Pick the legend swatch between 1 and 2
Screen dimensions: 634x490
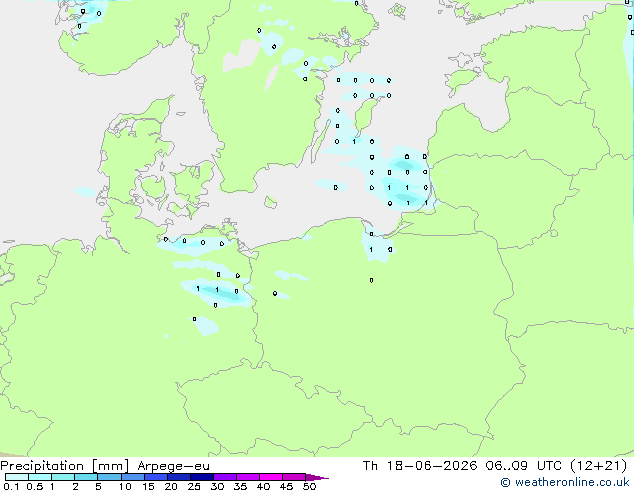pos(63,477)
